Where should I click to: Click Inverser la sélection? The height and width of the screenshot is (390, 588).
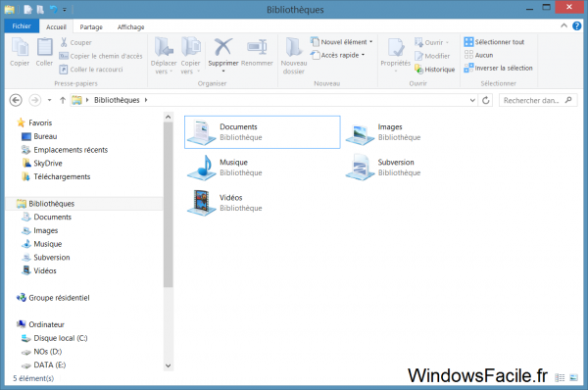coord(498,68)
